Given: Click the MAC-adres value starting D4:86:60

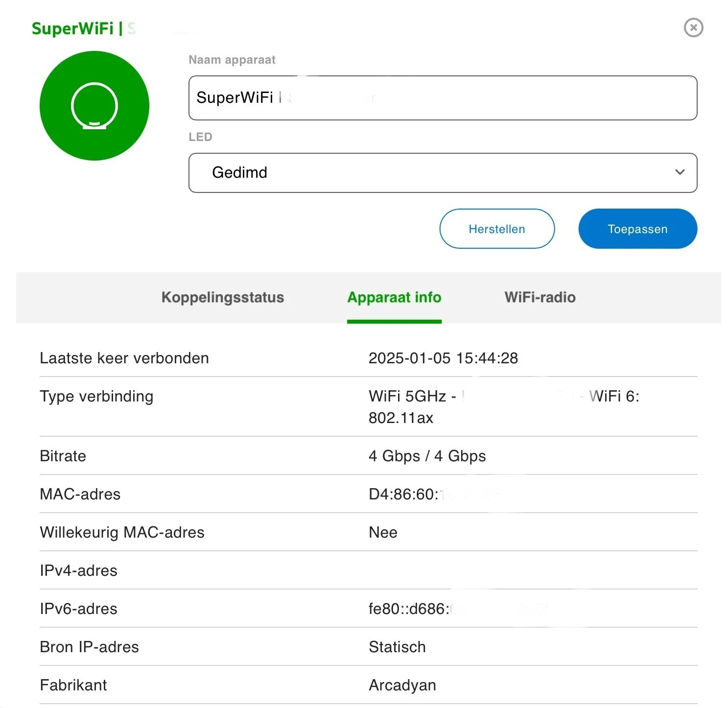Looking at the screenshot, I should 403,494.
